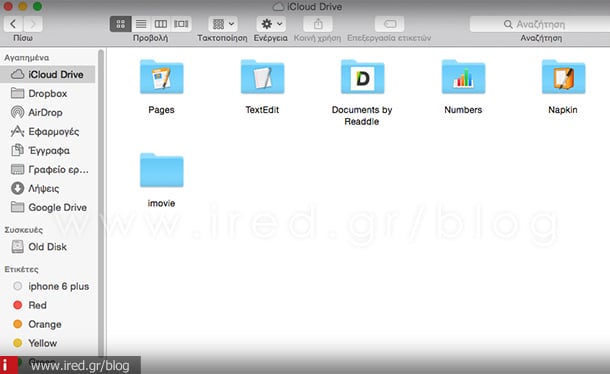Viewport: 610px width, 374px height.
Task: Switch to Cover Flow view
Action: tap(181, 24)
